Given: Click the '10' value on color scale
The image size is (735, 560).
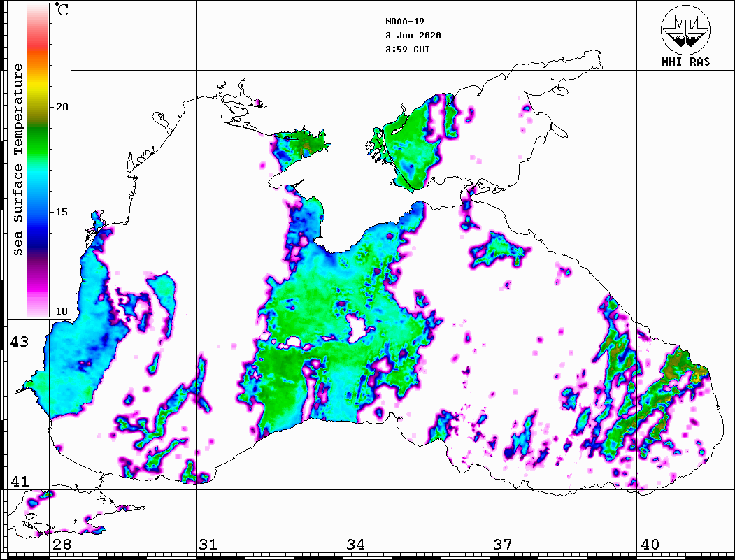Looking at the screenshot, I should click(62, 311).
